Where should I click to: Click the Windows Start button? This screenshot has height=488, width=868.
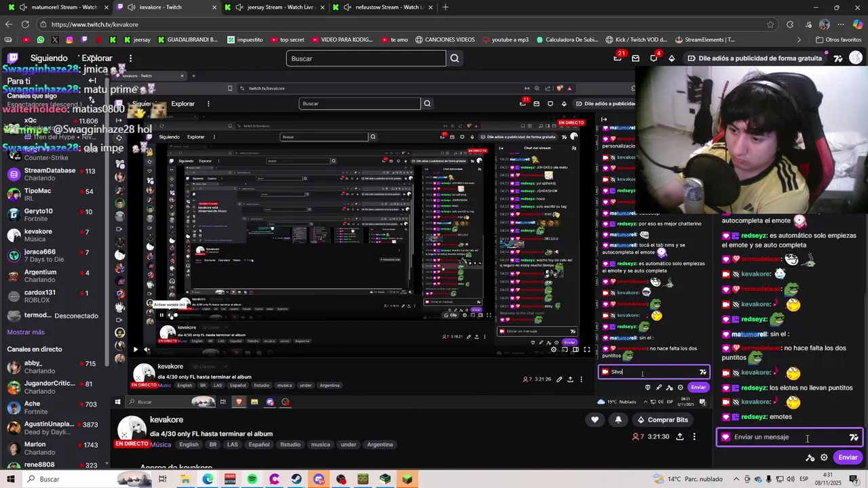click(x=12, y=479)
